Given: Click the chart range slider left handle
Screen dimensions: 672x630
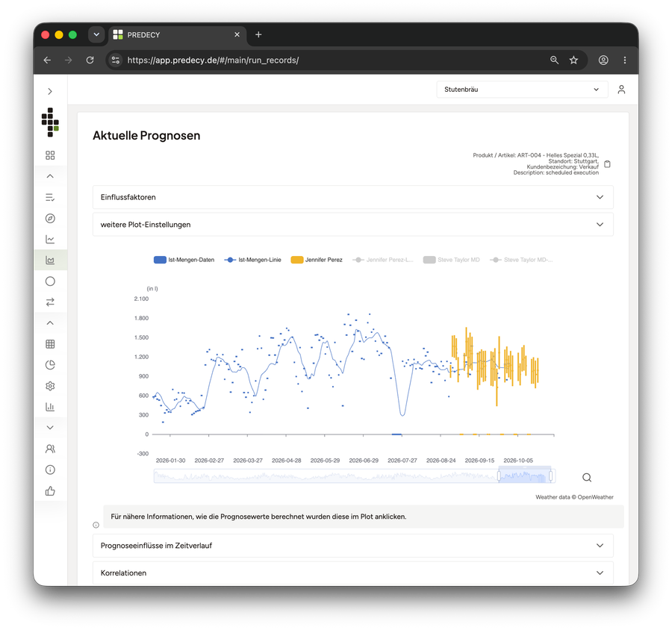Looking at the screenshot, I should point(499,475).
